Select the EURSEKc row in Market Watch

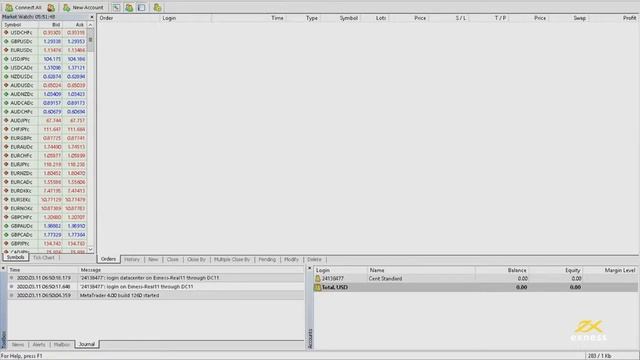click(x=44, y=200)
